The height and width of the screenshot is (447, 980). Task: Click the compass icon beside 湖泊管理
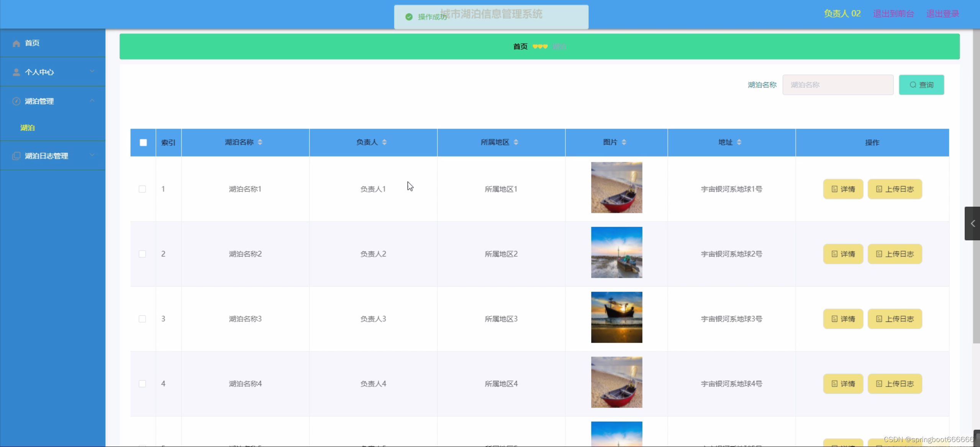pos(16,101)
